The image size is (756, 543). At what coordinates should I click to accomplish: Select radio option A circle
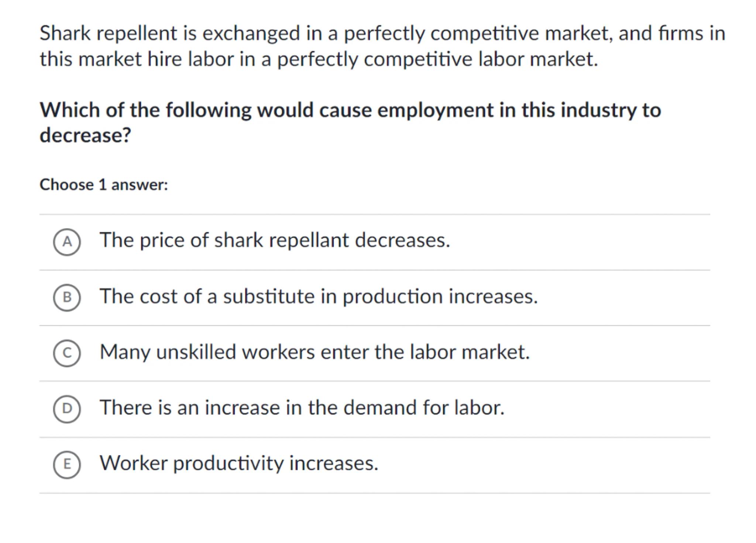pyautogui.click(x=67, y=242)
